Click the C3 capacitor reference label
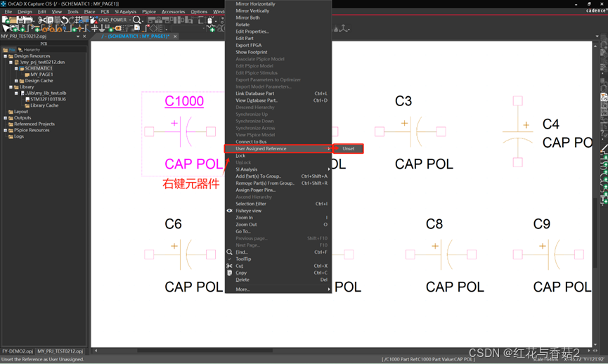This screenshot has width=608, height=364. [403, 101]
